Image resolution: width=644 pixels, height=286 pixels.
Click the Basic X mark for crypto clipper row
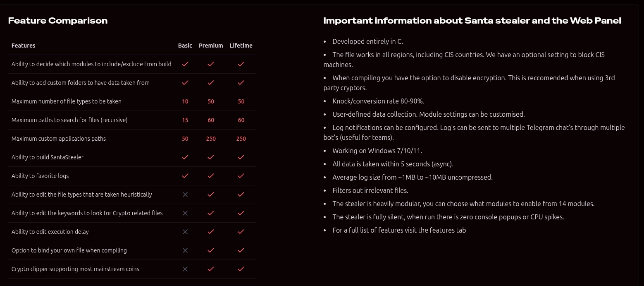tap(185, 269)
